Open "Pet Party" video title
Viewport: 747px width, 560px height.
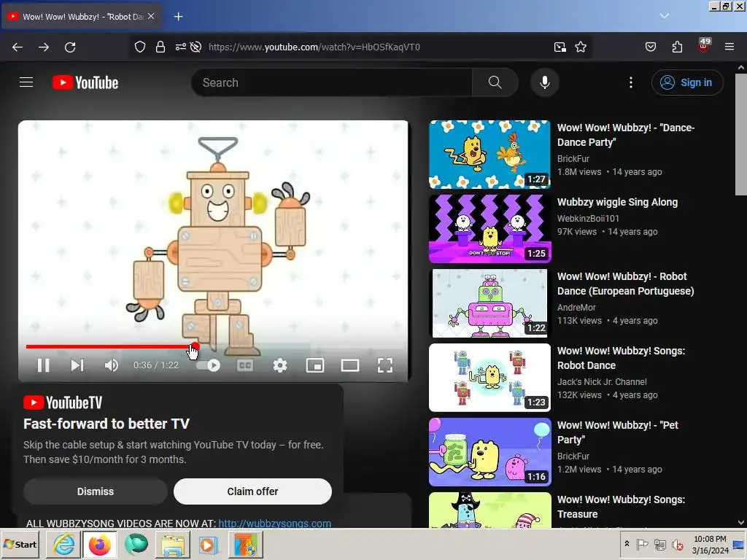click(x=617, y=432)
